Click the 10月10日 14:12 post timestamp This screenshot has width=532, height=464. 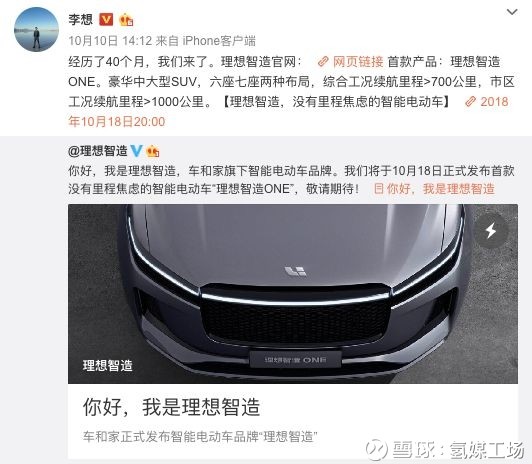click(110, 41)
